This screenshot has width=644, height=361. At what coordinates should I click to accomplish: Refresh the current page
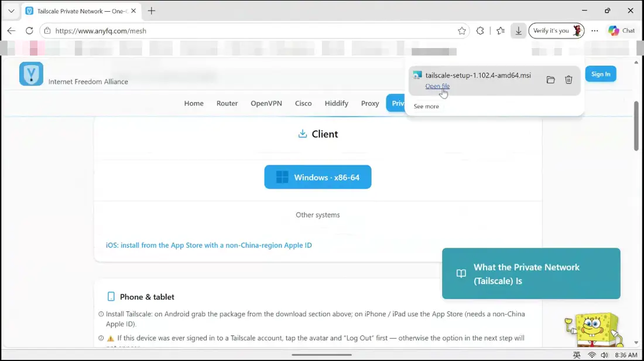point(29,31)
